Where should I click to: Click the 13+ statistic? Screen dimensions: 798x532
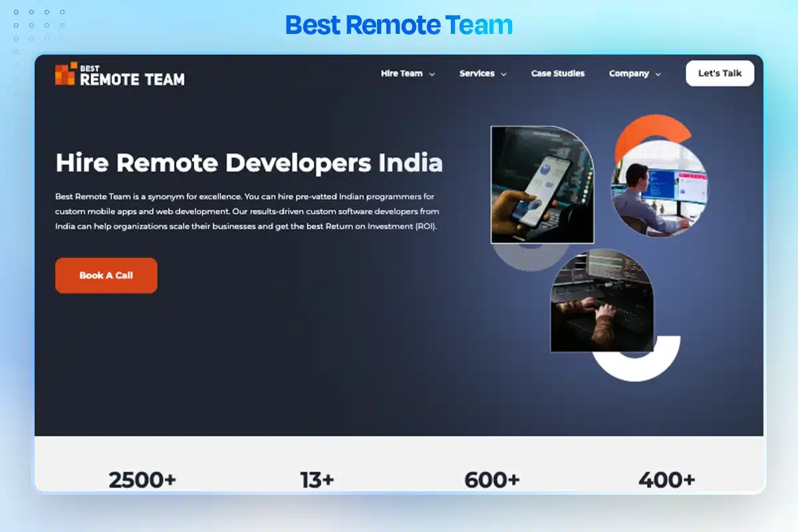317,479
